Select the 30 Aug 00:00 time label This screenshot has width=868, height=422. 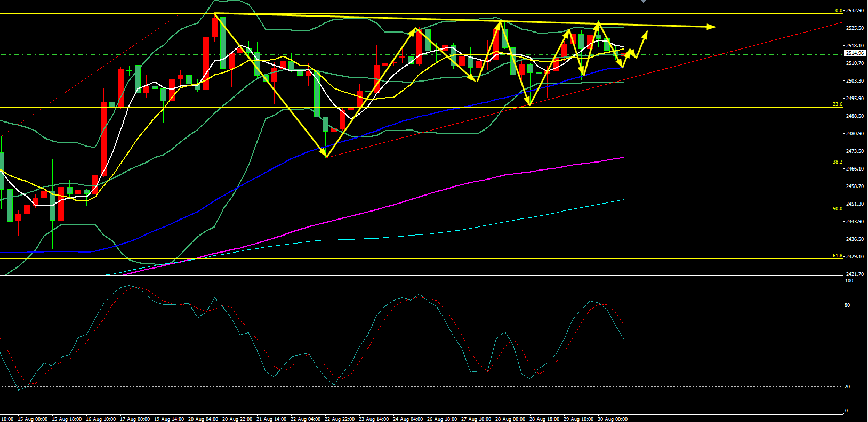(613, 419)
